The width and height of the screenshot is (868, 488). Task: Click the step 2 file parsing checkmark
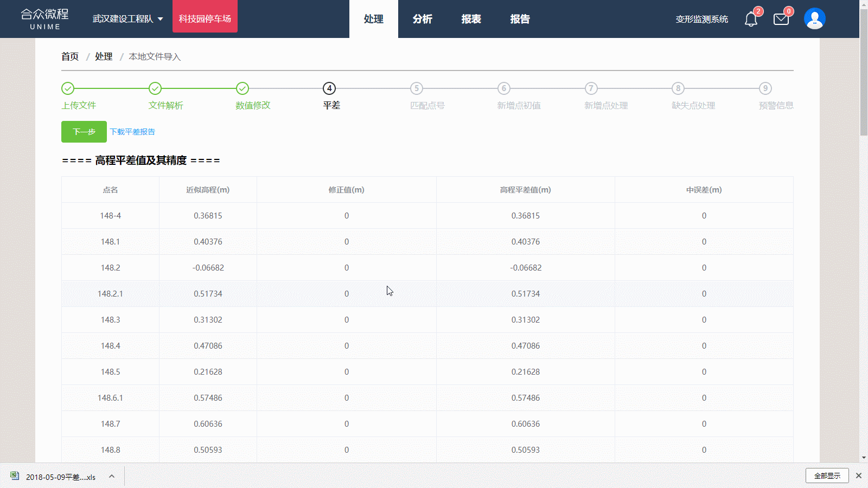pyautogui.click(x=155, y=88)
